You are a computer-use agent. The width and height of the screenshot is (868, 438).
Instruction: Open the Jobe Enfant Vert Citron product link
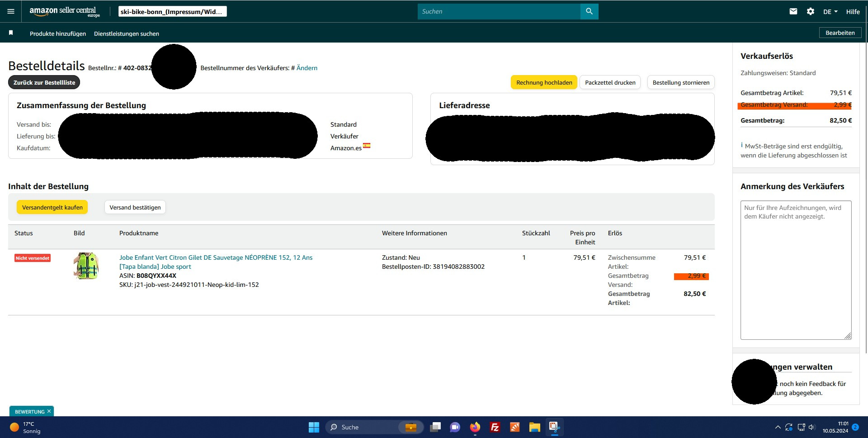[x=216, y=262]
